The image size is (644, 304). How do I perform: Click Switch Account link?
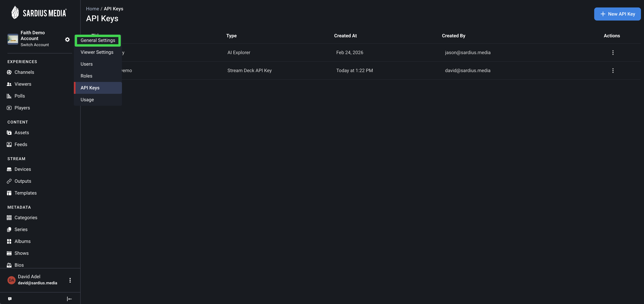pos(35,45)
